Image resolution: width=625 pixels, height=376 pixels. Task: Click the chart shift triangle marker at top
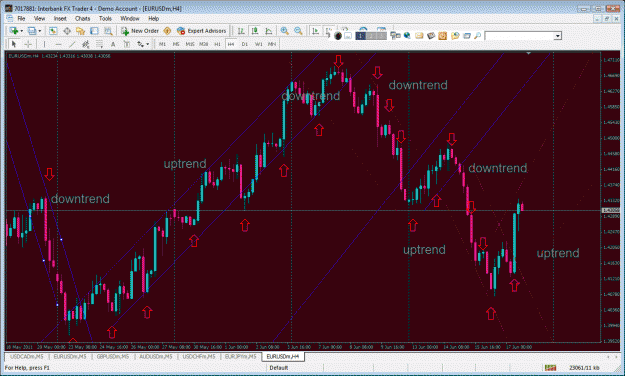529,53
